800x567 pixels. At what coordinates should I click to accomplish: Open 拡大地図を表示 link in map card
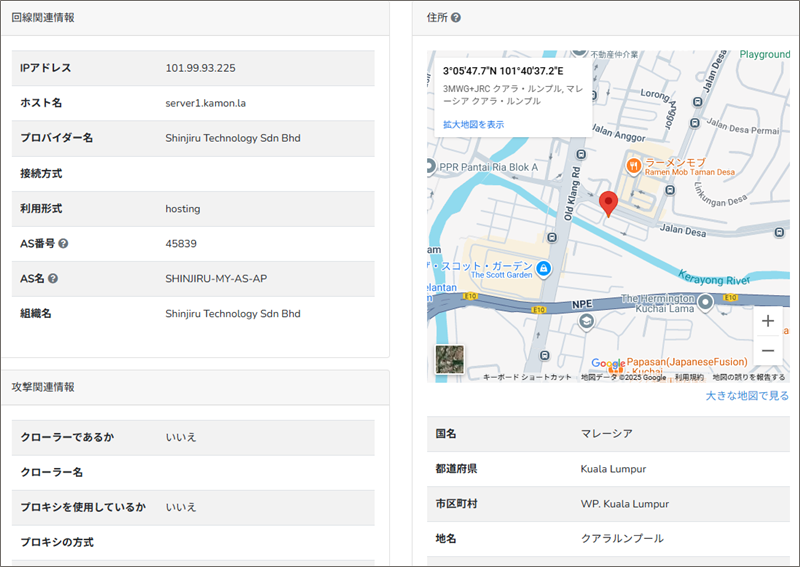tap(473, 124)
